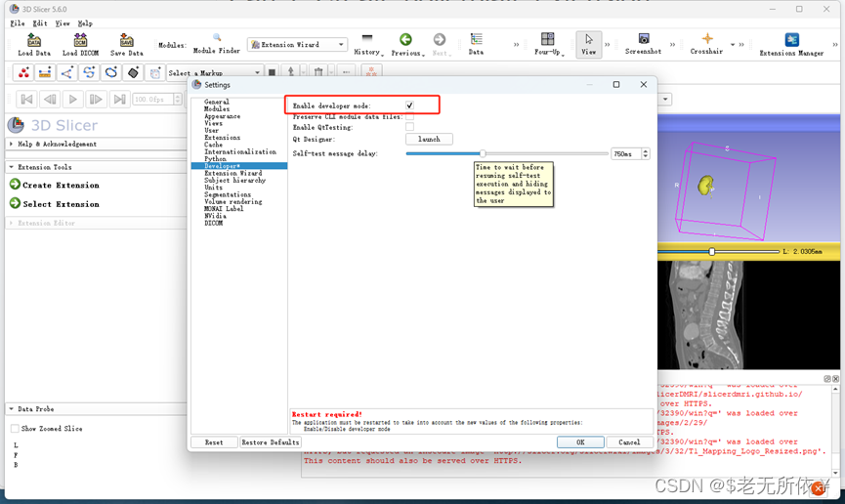Open the Edit menu
The image size is (845, 504).
pyautogui.click(x=40, y=23)
